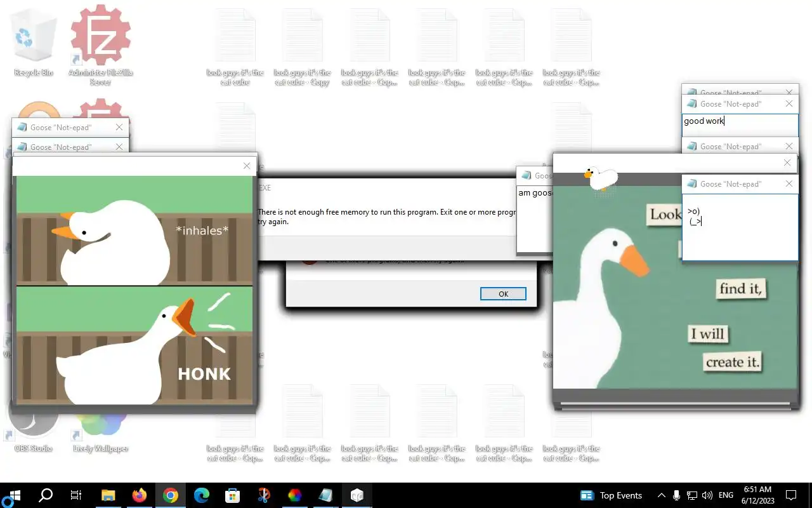Open the clock showing 6:51 AM
812x508 pixels.
coord(757,495)
